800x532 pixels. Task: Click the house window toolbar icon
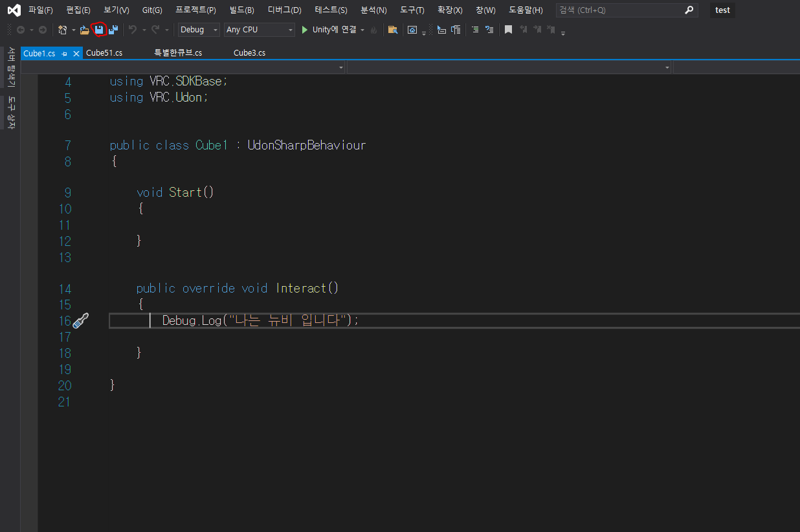pyautogui.click(x=412, y=30)
